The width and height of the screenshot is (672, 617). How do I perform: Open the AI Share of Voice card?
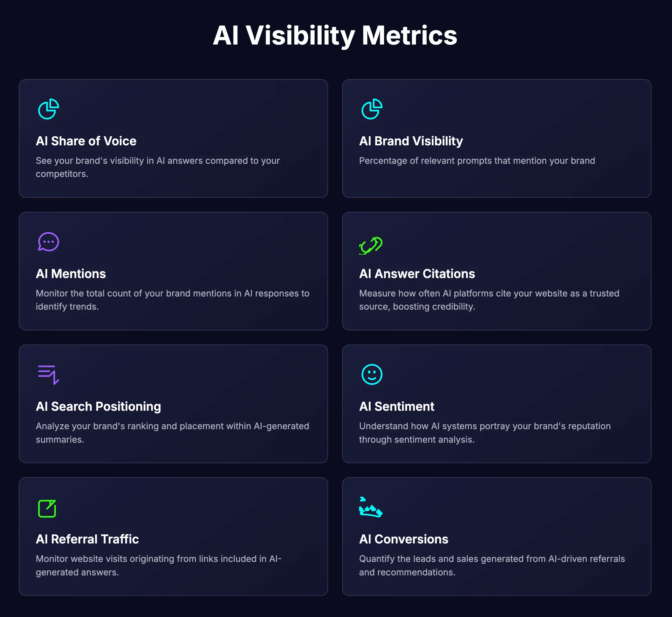pyautogui.click(x=173, y=138)
